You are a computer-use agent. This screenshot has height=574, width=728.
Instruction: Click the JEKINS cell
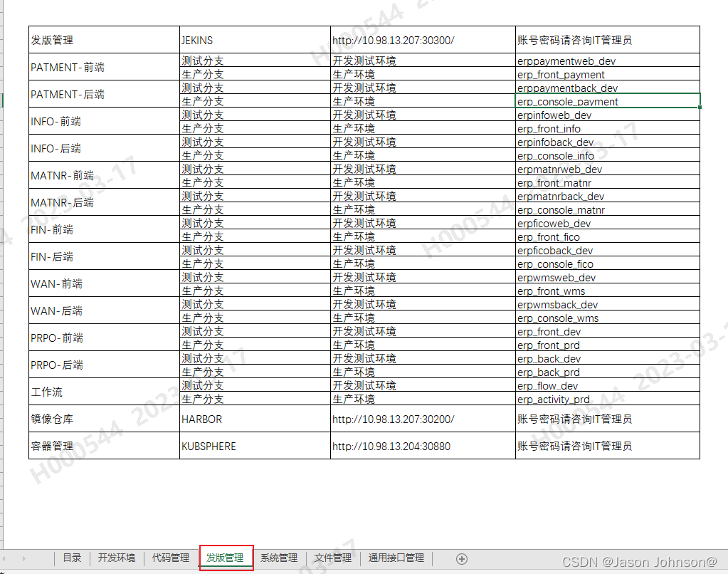coord(255,39)
